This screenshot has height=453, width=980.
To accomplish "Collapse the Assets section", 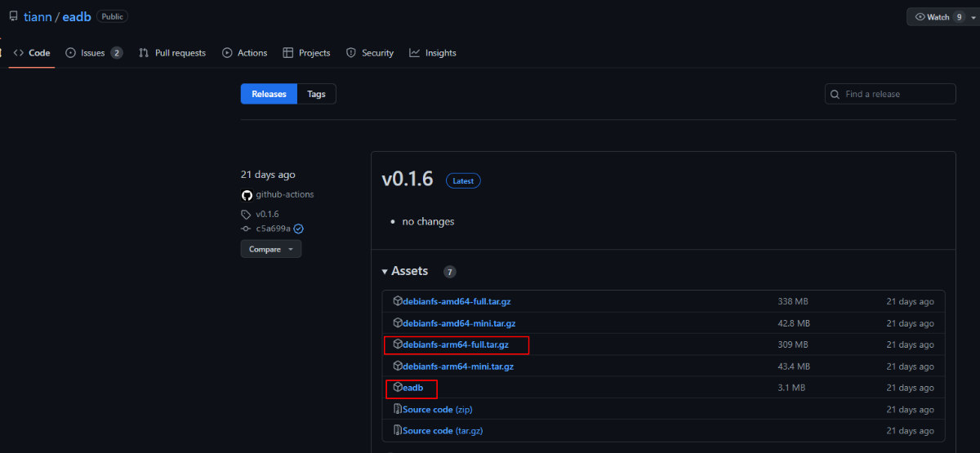I will click(x=385, y=271).
